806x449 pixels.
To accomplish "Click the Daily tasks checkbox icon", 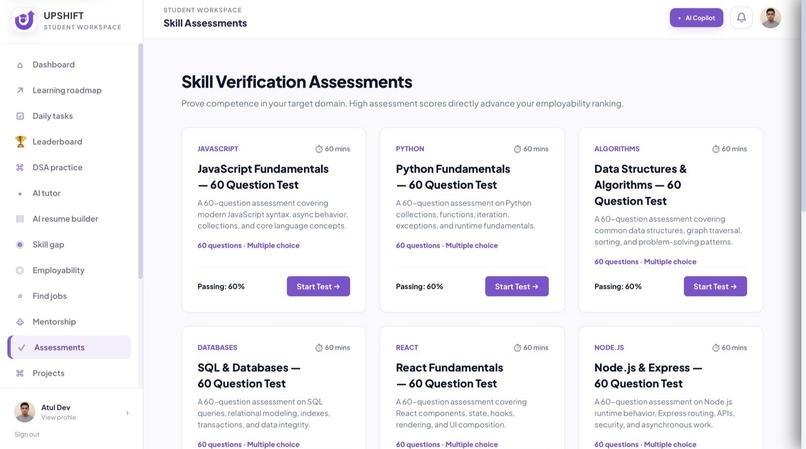I will tap(20, 116).
